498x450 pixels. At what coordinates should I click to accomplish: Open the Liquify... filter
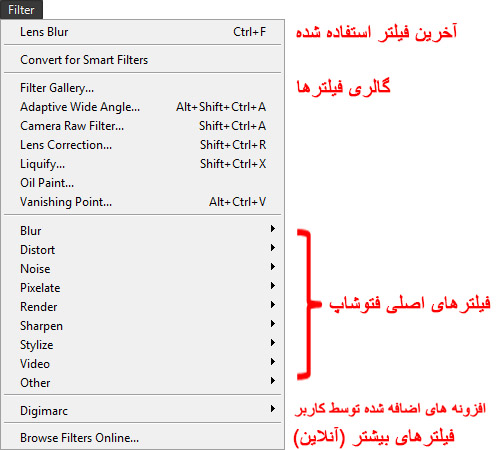click(143, 164)
